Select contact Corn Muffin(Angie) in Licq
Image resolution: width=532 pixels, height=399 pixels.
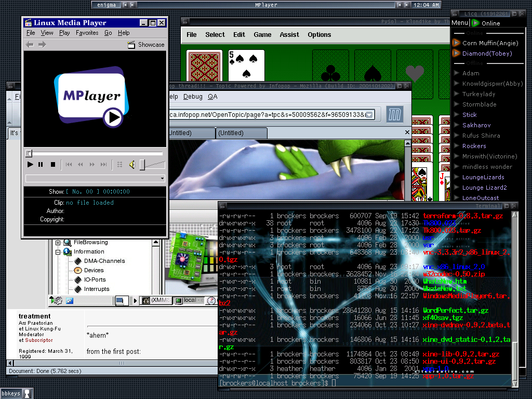point(490,43)
